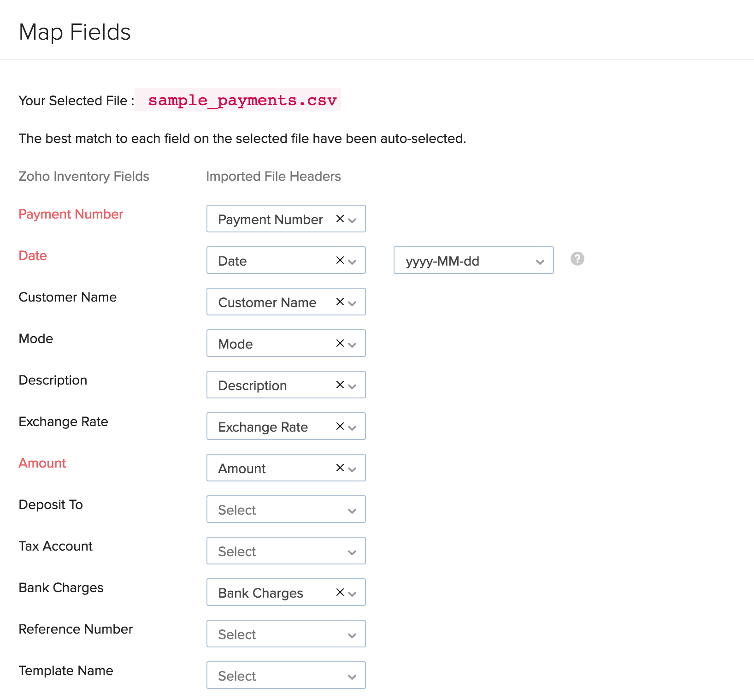Open the yyyy-MM-dd date format dropdown

(473, 261)
